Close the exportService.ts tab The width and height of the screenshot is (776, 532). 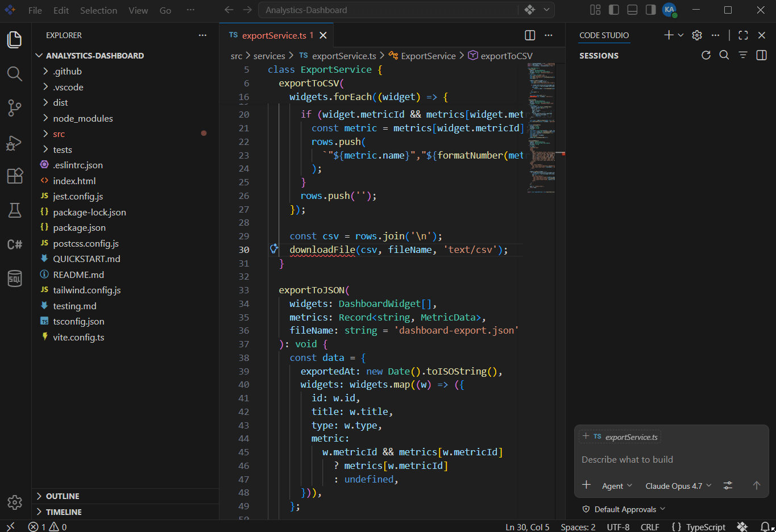click(x=323, y=35)
